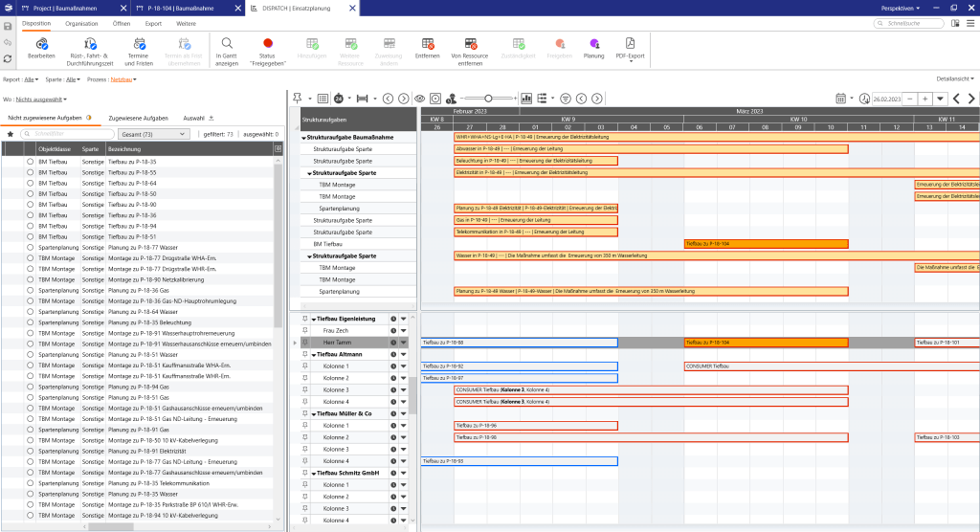Open the Zugewiesene Aufgaben tab
This screenshot has width=980, height=532.
(x=140, y=117)
